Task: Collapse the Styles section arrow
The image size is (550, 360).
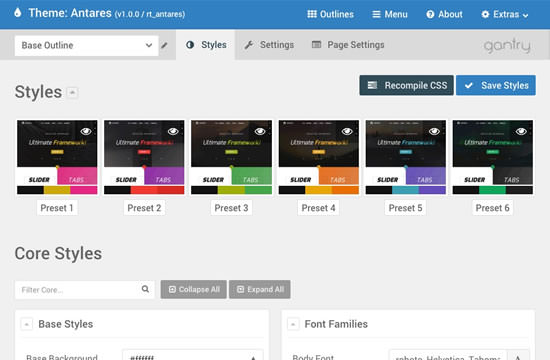Action: pyautogui.click(x=72, y=93)
